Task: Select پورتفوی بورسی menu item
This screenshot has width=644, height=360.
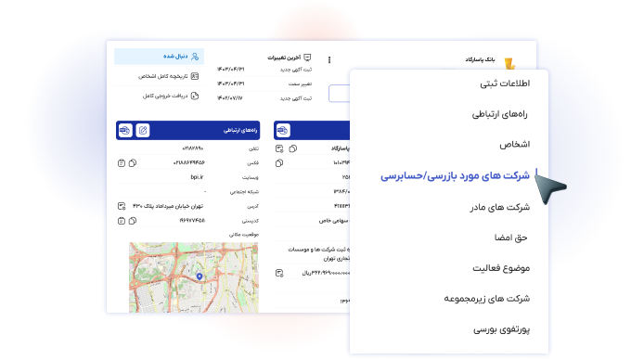Action: 501,329
